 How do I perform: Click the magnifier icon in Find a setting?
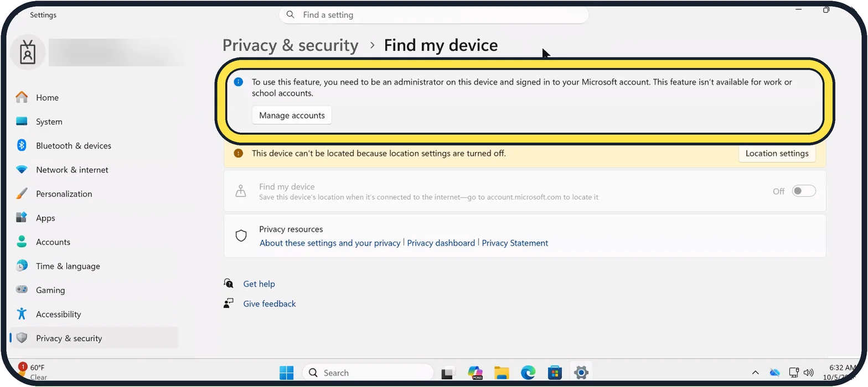(291, 15)
